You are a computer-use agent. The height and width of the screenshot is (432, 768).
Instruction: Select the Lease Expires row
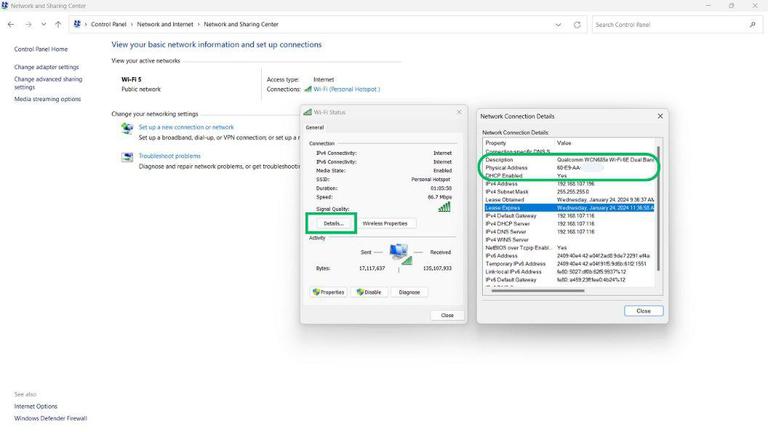(569, 208)
